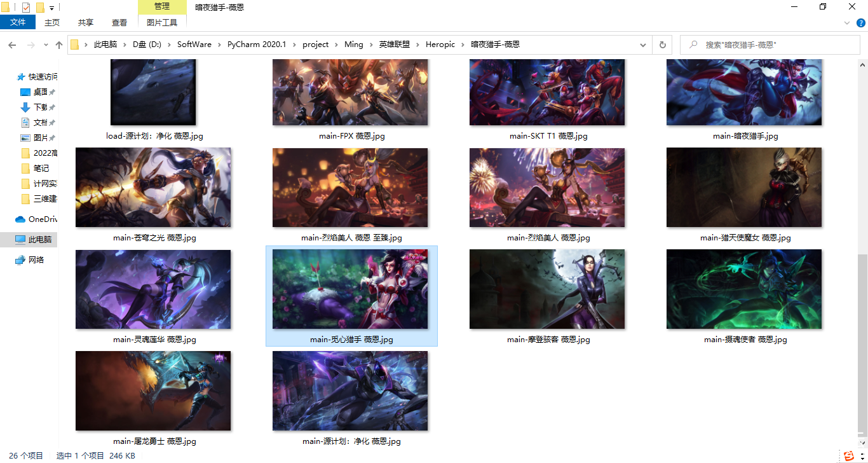Switch to the 查看 ribbon tab
The height and width of the screenshot is (463, 868).
point(119,22)
